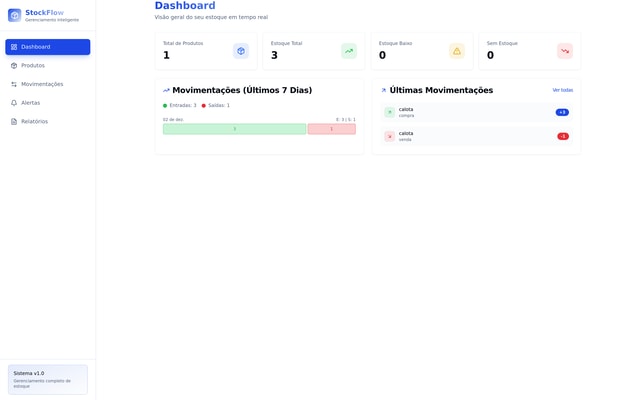Click the red -1 badge
Image resolution: width=640 pixels, height=400 pixels.
pos(563,136)
